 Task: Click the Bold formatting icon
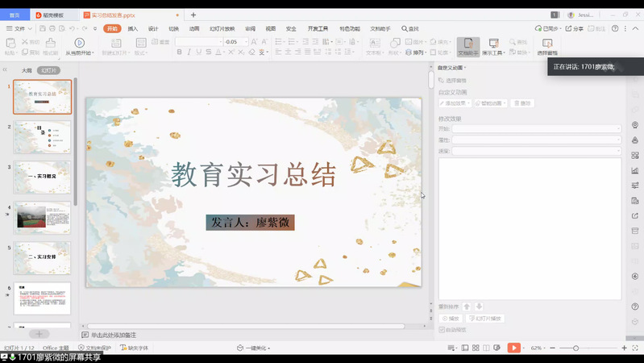[x=179, y=52]
